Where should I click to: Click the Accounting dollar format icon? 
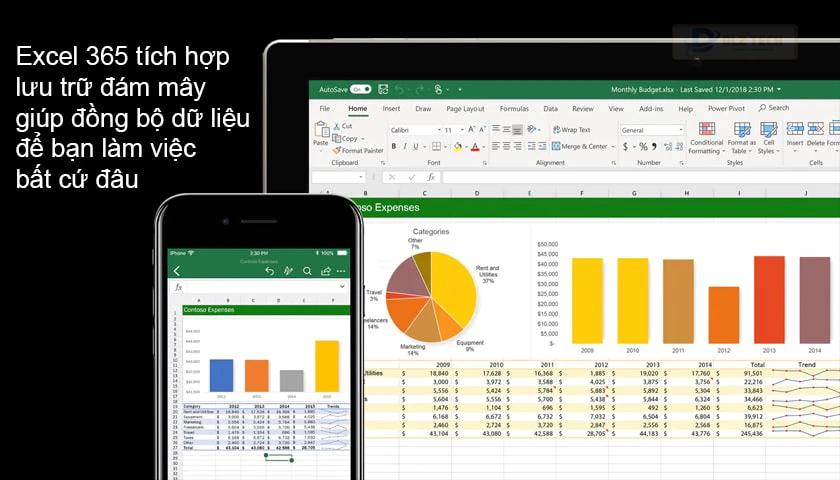(x=625, y=146)
